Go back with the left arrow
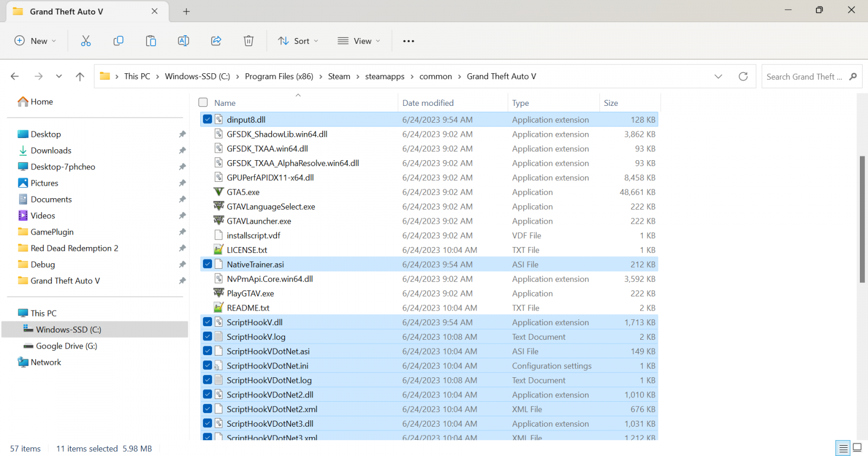 click(x=15, y=77)
